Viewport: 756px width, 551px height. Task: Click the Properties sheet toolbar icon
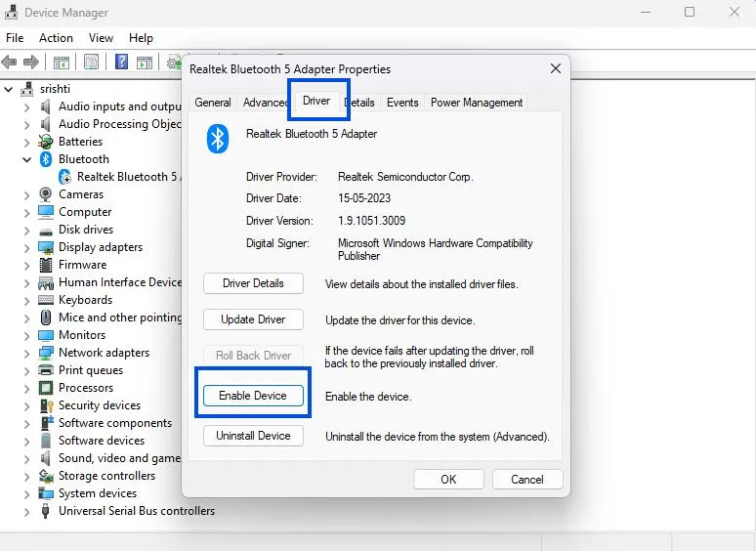click(91, 62)
